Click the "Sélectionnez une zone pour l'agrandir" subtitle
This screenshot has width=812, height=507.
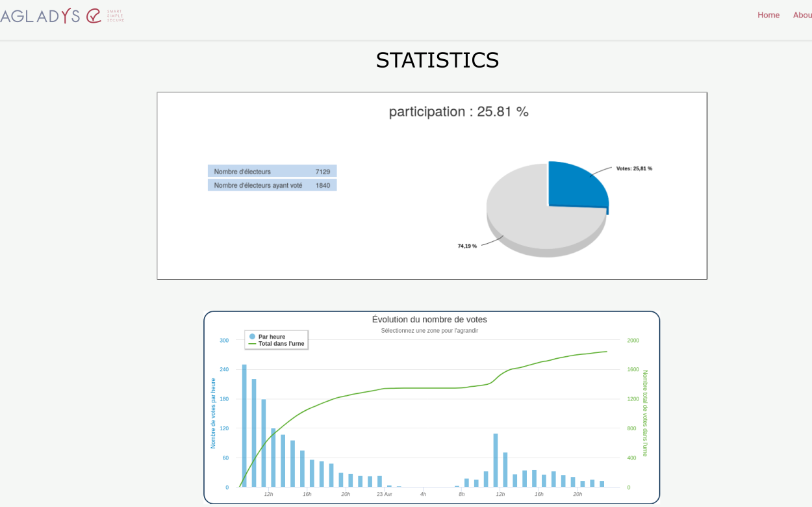pos(429,331)
